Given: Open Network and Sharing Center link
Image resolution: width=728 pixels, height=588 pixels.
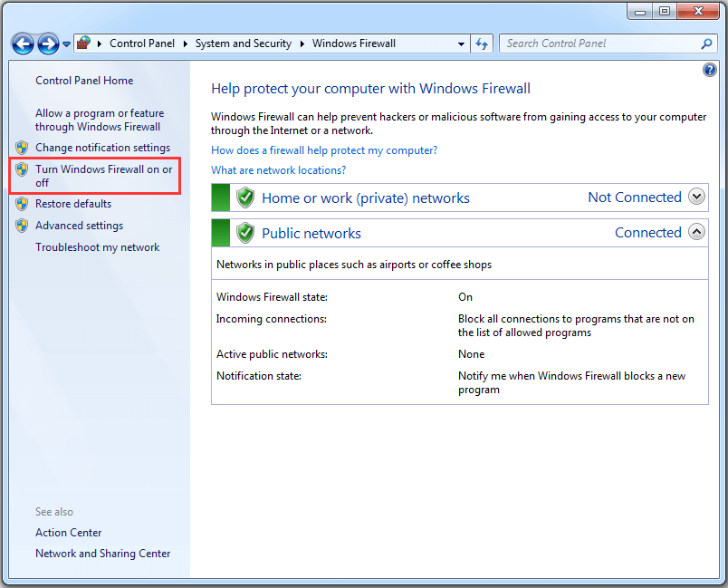Looking at the screenshot, I should tap(103, 554).
